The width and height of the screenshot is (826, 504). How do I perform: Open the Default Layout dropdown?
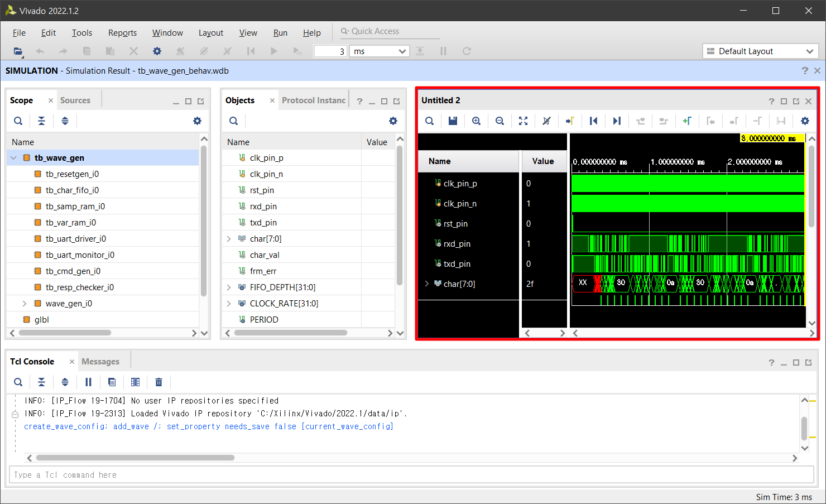760,51
